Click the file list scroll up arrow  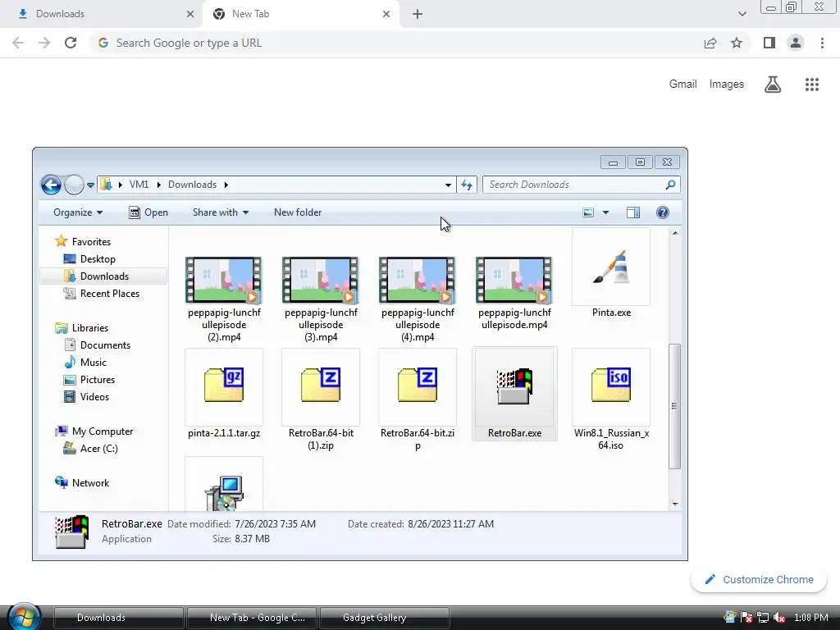[x=675, y=233]
